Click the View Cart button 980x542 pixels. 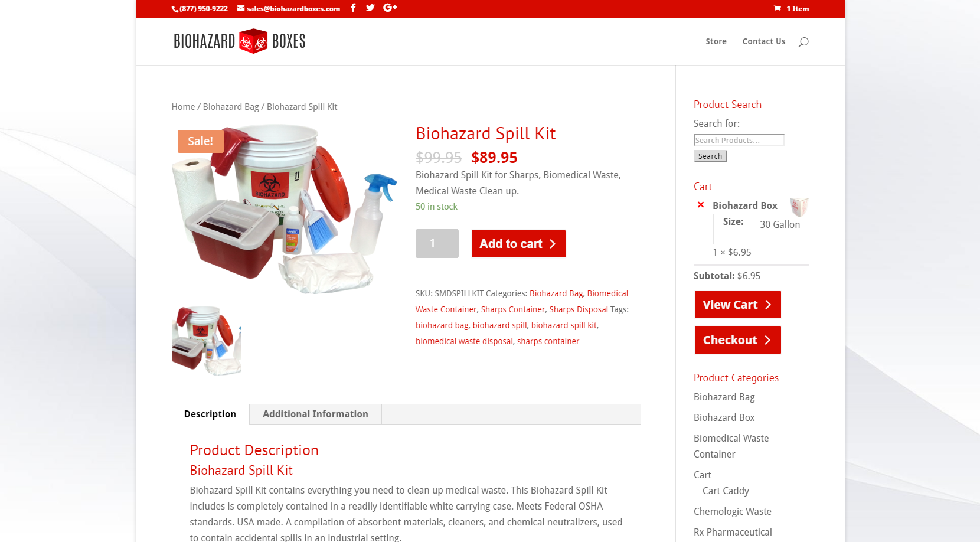pyautogui.click(x=738, y=305)
